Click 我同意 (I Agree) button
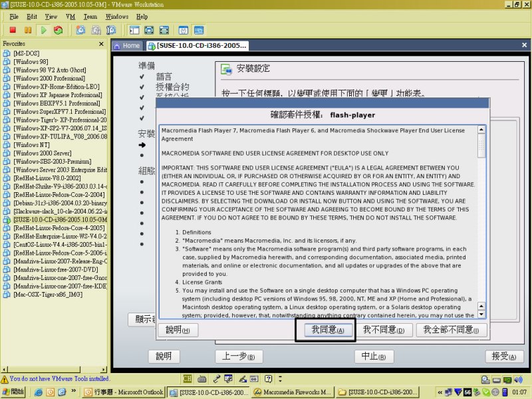This screenshot has width=532, height=399. point(328,330)
